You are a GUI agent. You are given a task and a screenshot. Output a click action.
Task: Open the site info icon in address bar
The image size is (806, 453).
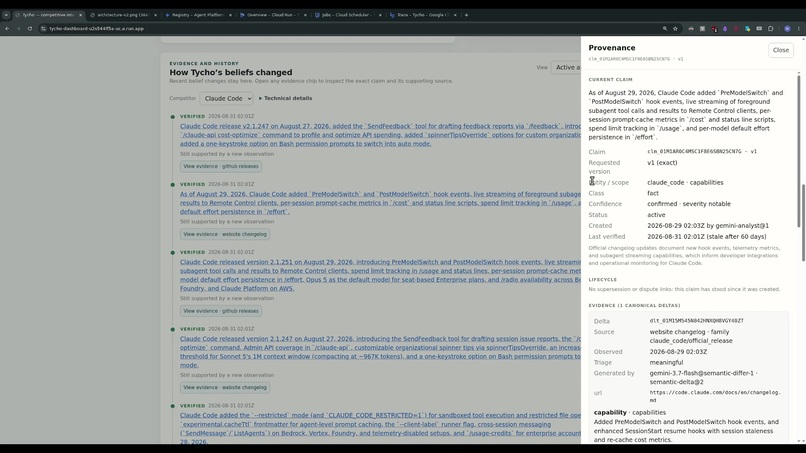(44, 29)
